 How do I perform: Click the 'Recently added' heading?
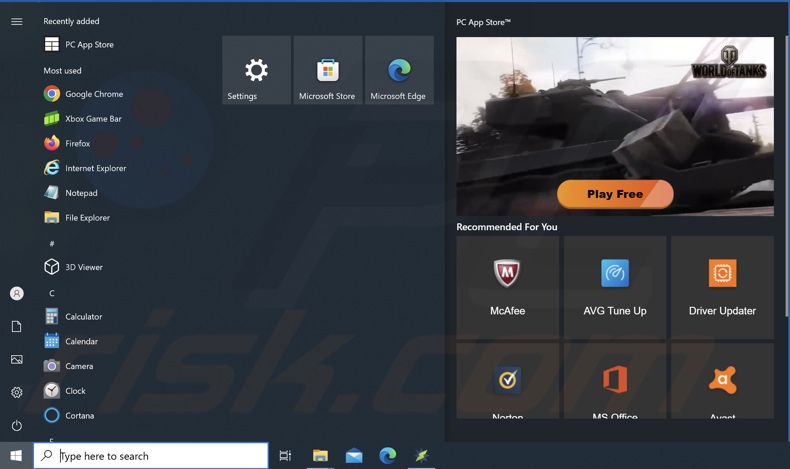(71, 21)
